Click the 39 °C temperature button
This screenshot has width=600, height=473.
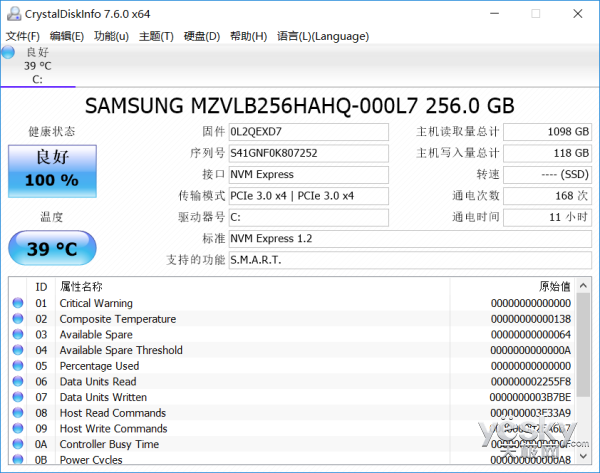point(52,248)
